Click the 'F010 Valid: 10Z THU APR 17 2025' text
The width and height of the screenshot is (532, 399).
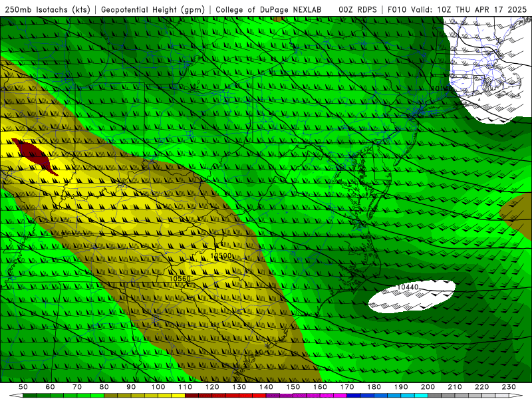(457, 9)
